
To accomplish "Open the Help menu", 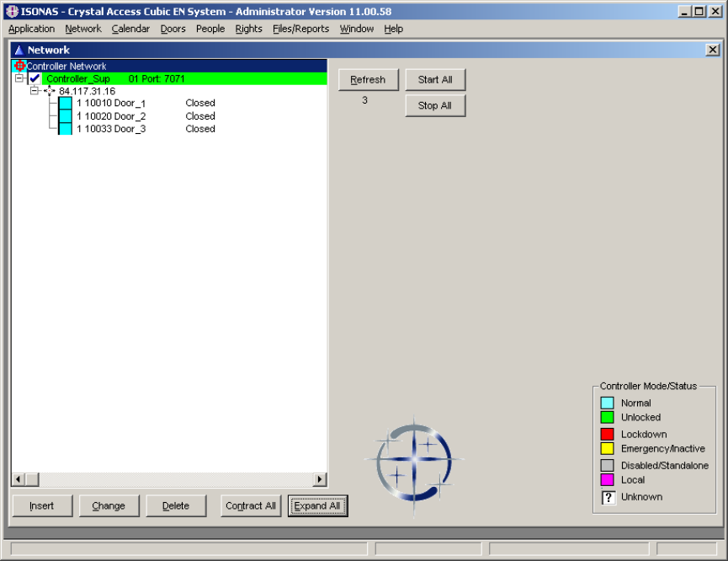I will [393, 29].
